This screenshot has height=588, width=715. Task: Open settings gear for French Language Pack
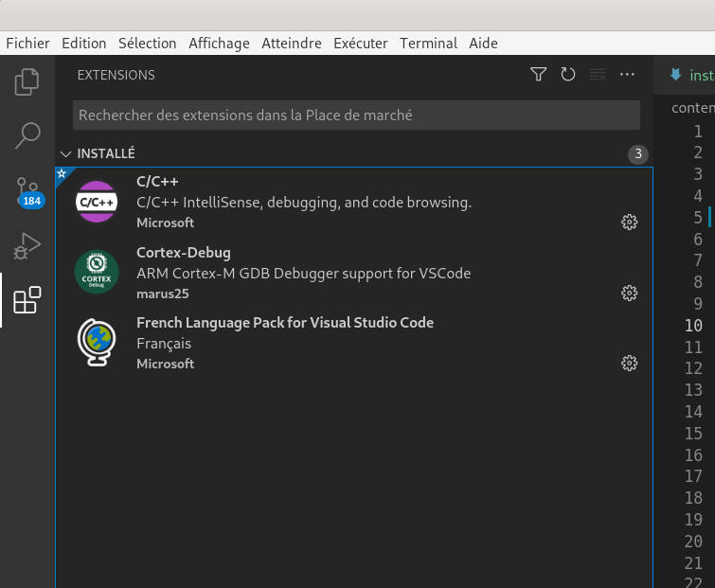tap(629, 364)
